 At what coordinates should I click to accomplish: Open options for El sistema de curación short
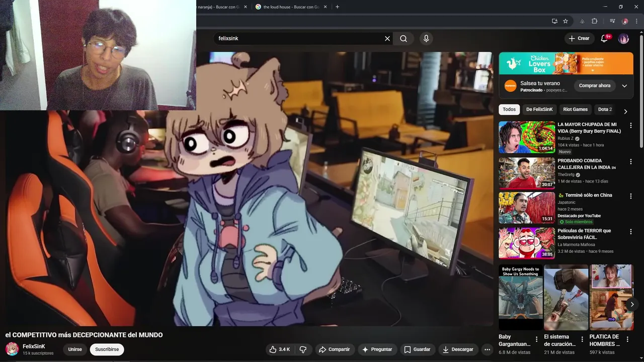click(582, 339)
